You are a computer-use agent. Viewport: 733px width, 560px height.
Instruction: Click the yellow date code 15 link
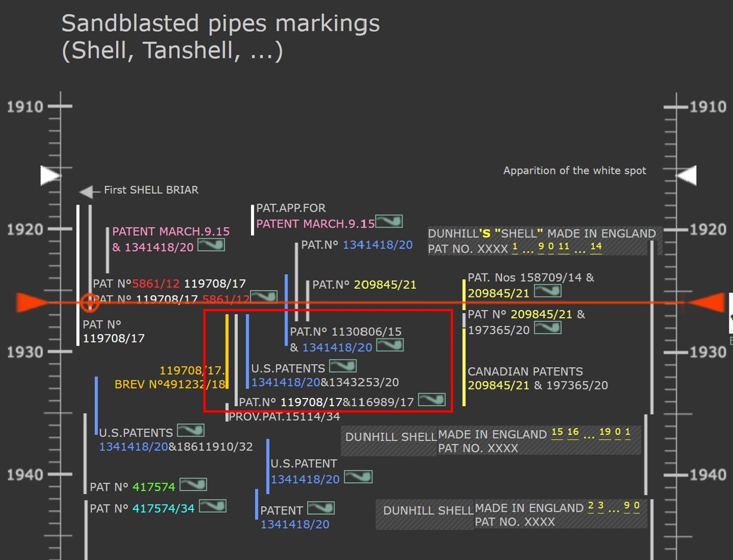557,433
